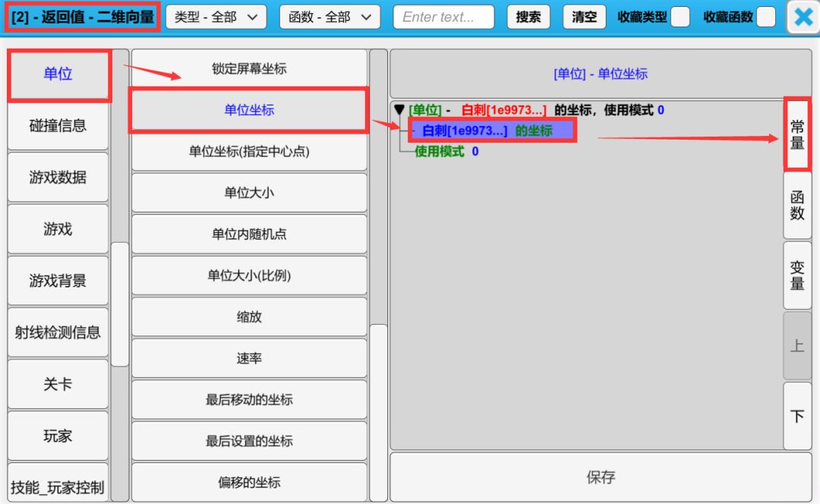Toggle the 收藏函数 checkbox

click(x=766, y=17)
